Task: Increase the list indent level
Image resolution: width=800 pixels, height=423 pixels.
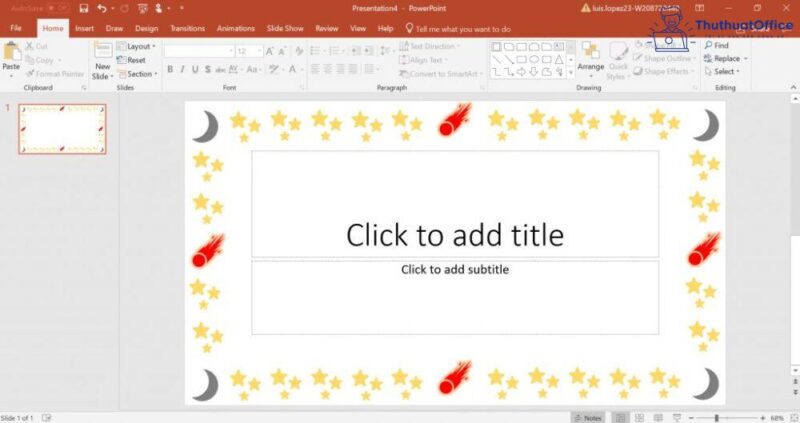Action: [368, 51]
